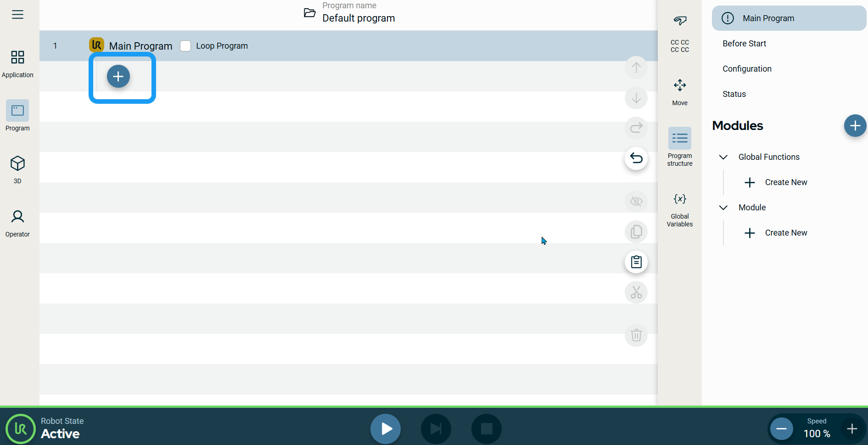
Task: Switch to the Application tab
Action: point(17,63)
